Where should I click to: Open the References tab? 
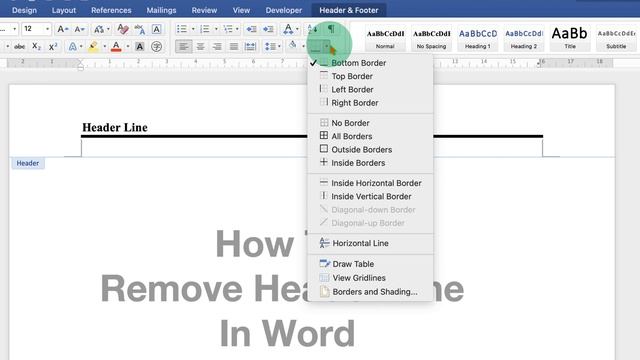coord(111,10)
